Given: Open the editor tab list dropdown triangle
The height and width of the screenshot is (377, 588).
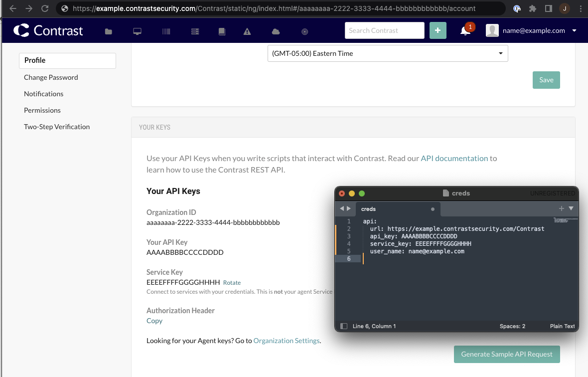Looking at the screenshot, I should 571,208.
